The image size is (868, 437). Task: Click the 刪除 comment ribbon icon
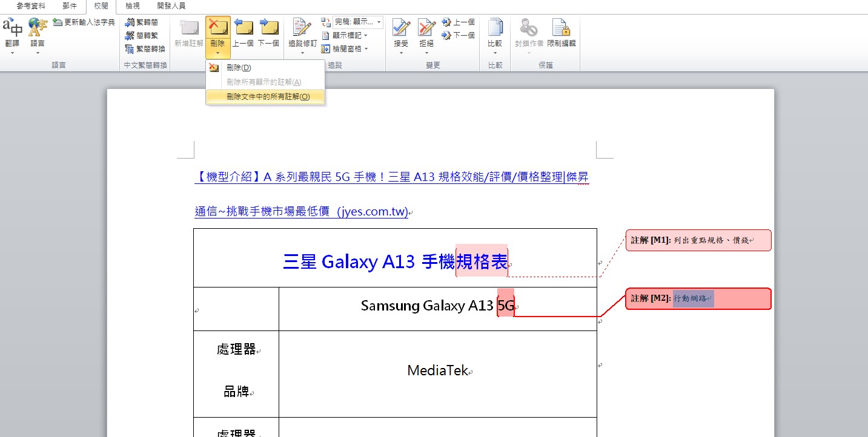point(217,28)
